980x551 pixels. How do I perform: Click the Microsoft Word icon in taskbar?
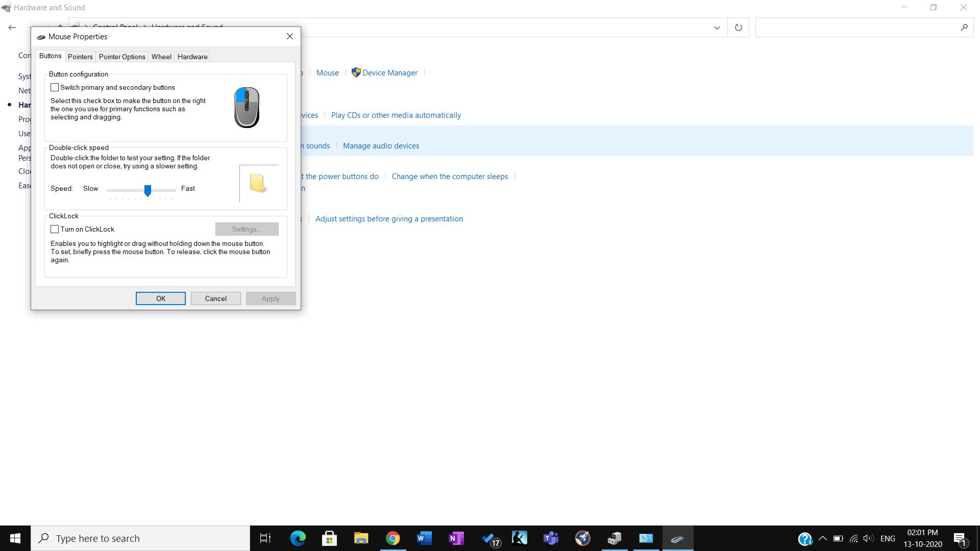pyautogui.click(x=423, y=538)
